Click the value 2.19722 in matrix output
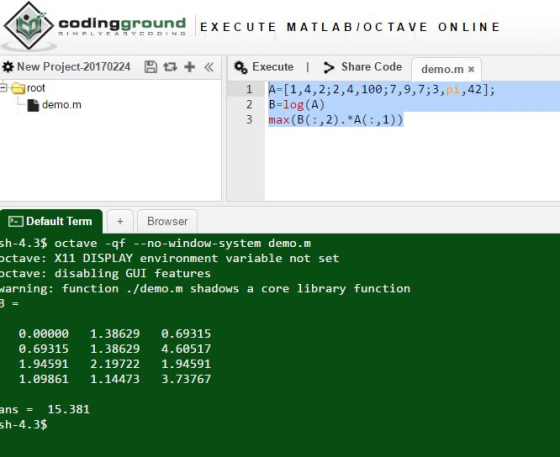The width and height of the screenshot is (560, 457). 115,364
